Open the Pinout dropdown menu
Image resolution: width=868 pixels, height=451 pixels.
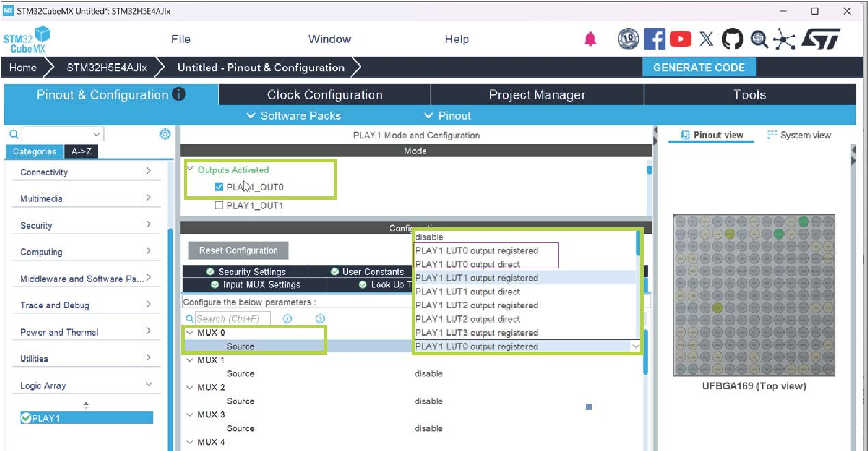tap(448, 115)
